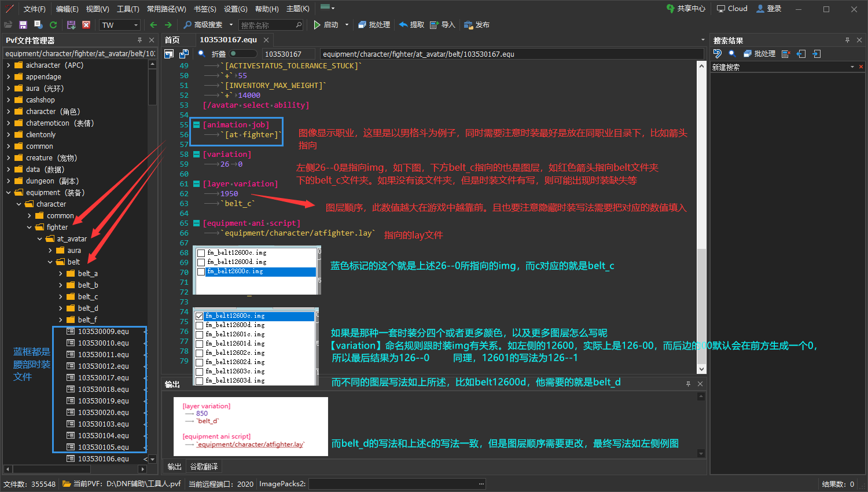
Task: Click the 搜索名称 search input field
Action: coord(267,25)
